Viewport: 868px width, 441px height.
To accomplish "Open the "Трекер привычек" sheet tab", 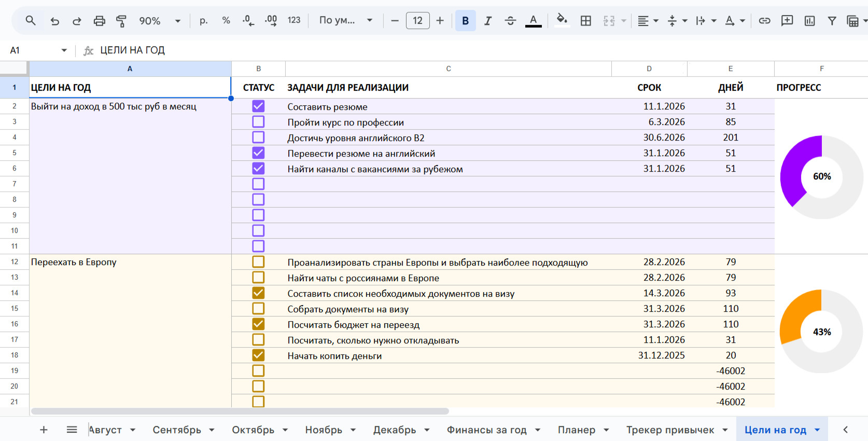I will [x=670, y=430].
